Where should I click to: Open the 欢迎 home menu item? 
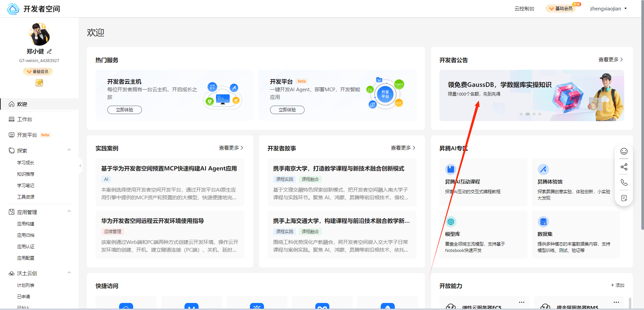(39, 104)
